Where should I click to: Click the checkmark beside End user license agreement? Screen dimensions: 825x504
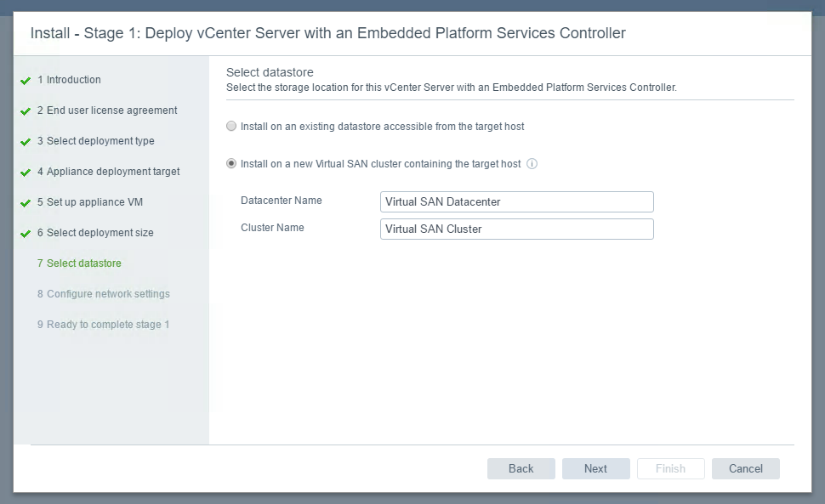click(x=26, y=110)
